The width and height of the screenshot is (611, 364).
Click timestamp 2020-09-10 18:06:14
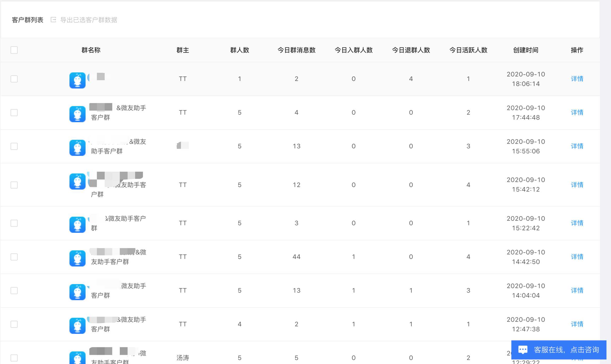pyautogui.click(x=526, y=79)
